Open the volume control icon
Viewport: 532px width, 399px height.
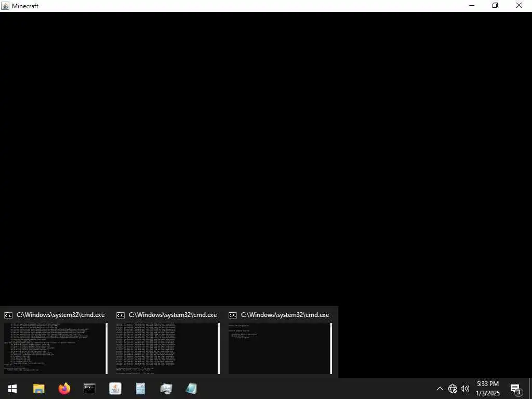pyautogui.click(x=465, y=389)
